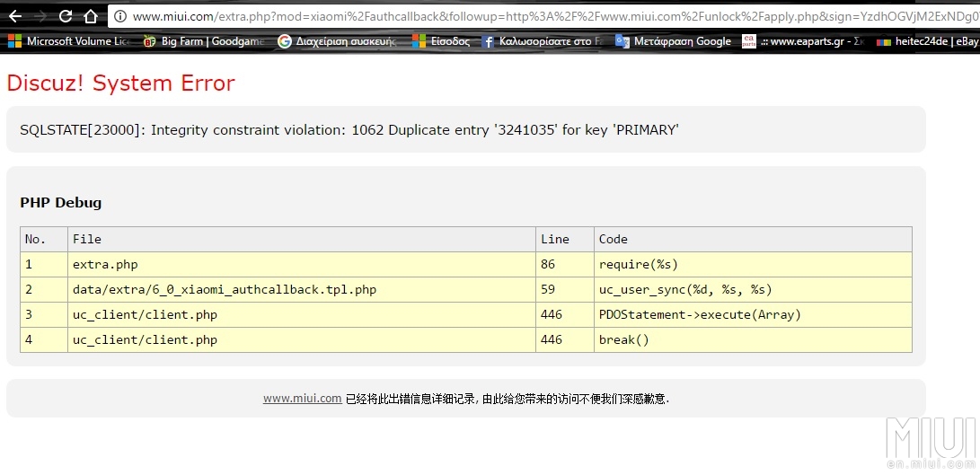This screenshot has height=475, width=980.
Task: Open the Microsoft Volume Licensing bookmark
Action: (69, 41)
